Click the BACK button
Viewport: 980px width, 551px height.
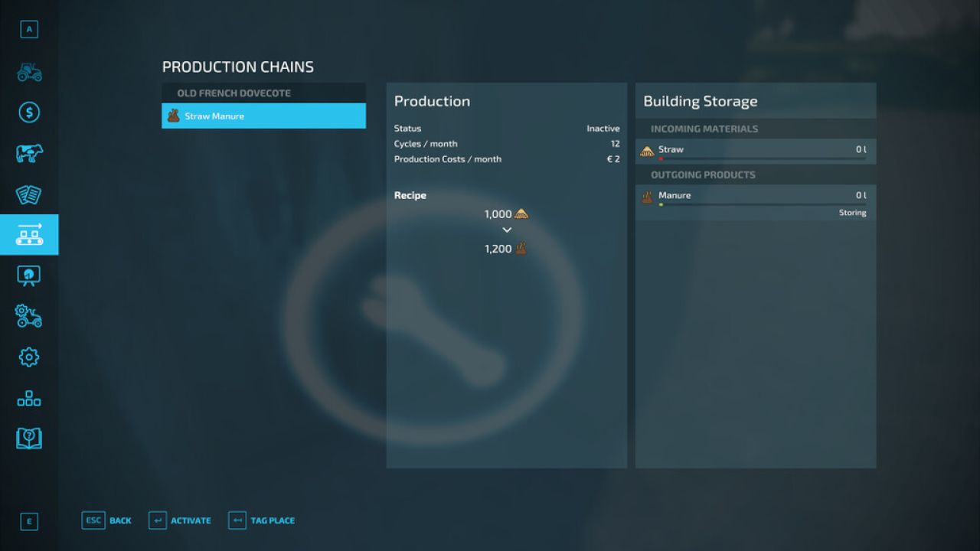[120, 520]
